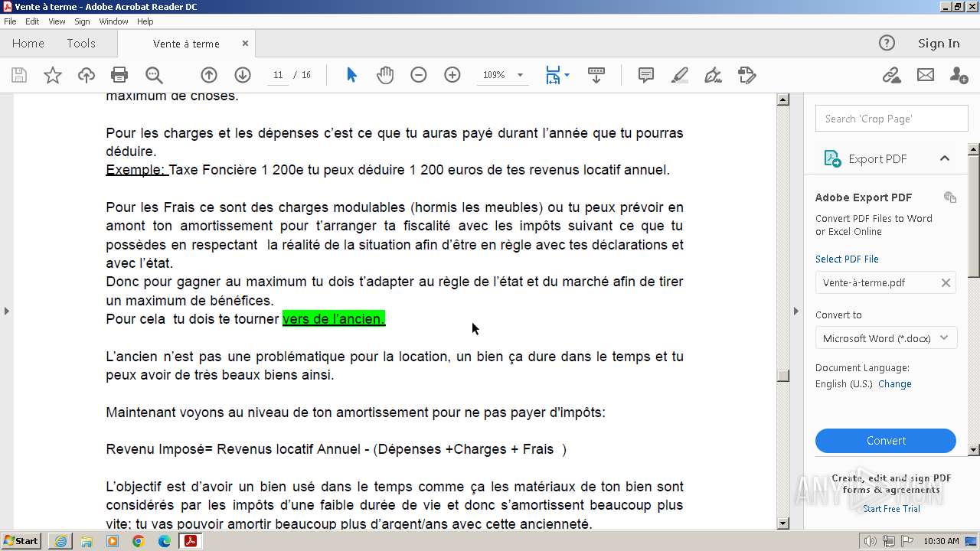Click the Search 'Crop Page' field
Viewport: 980px width, 551px height.
pyautogui.click(x=892, y=119)
